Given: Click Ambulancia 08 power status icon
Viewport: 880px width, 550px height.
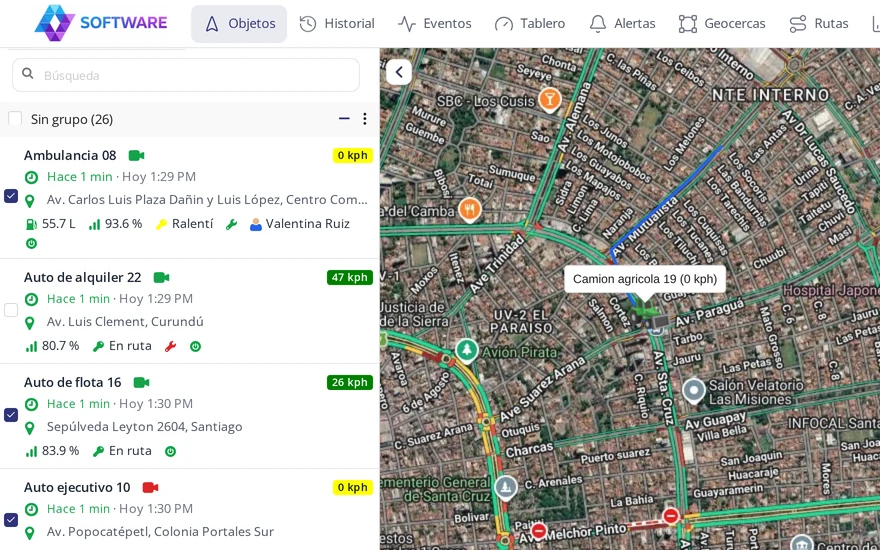Looking at the screenshot, I should coord(31,244).
